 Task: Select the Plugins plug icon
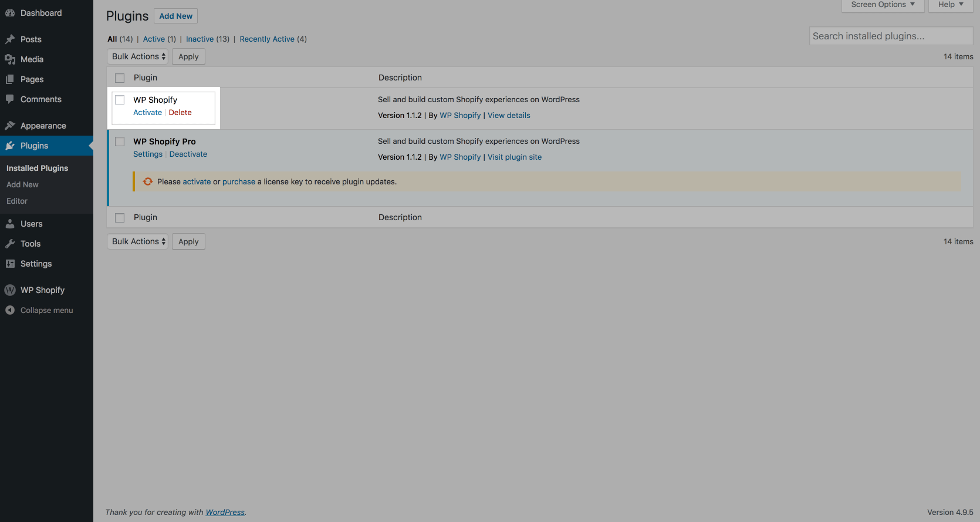(10, 146)
